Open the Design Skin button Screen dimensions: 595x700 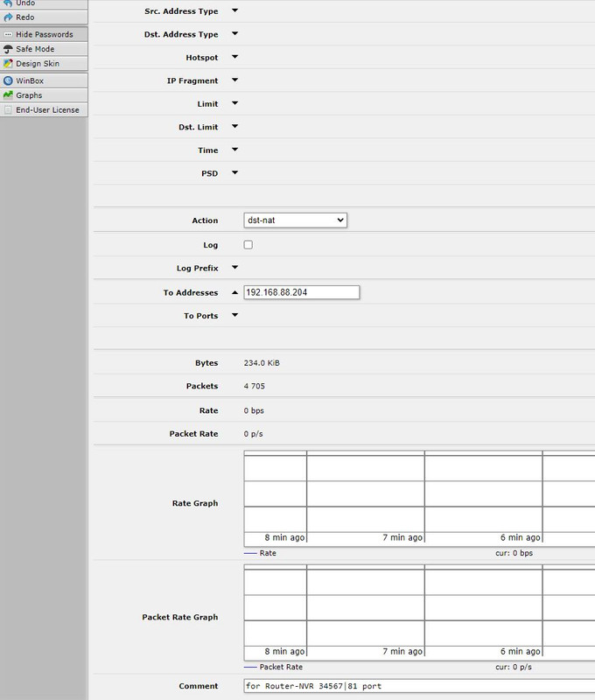tap(44, 63)
